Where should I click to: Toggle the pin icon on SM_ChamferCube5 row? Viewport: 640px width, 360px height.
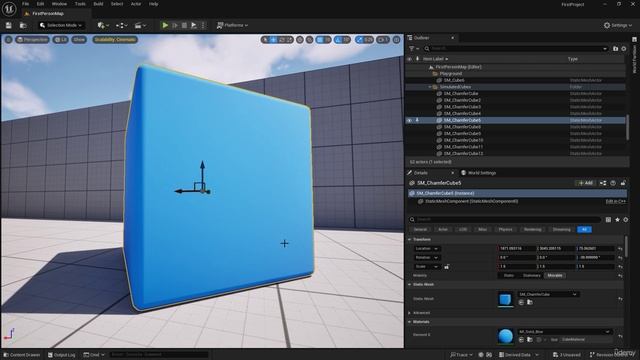417,120
